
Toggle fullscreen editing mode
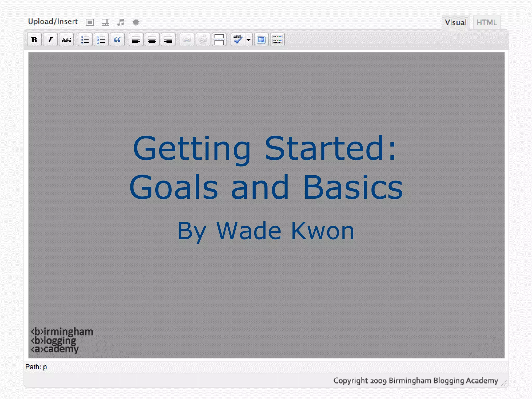[261, 40]
